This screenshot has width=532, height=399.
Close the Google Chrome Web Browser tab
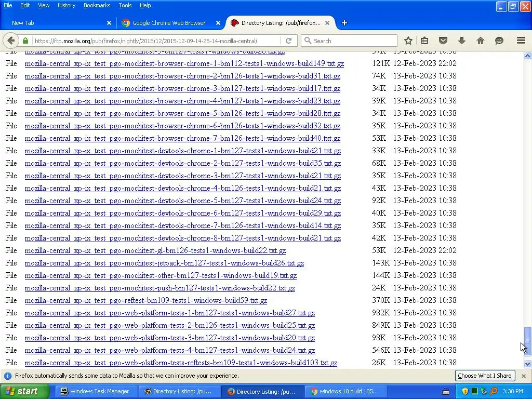coord(218,23)
